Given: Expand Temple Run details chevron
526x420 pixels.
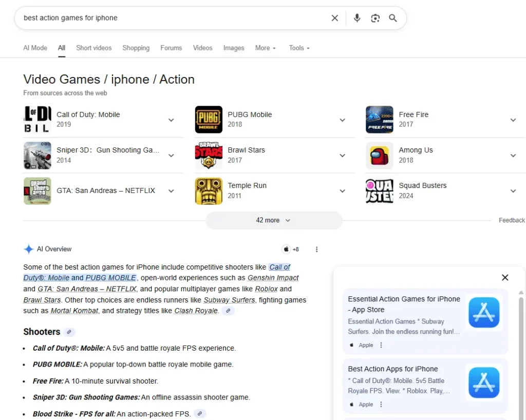Looking at the screenshot, I should [x=342, y=191].
